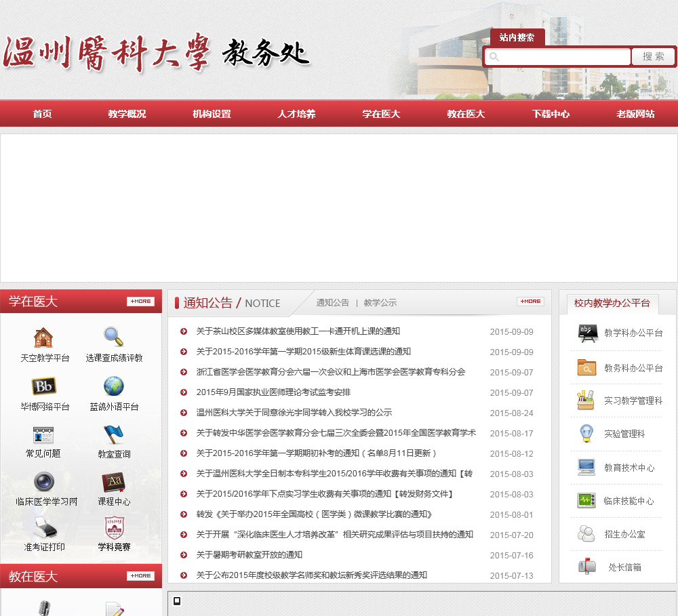Open the 实习教学管理科 stationery icon
678x616 pixels.
click(586, 401)
